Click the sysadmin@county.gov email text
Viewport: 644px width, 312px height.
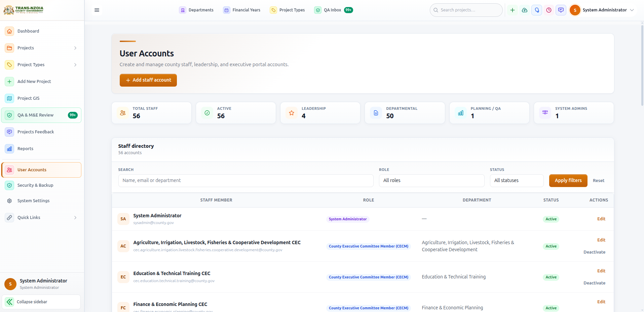153,223
